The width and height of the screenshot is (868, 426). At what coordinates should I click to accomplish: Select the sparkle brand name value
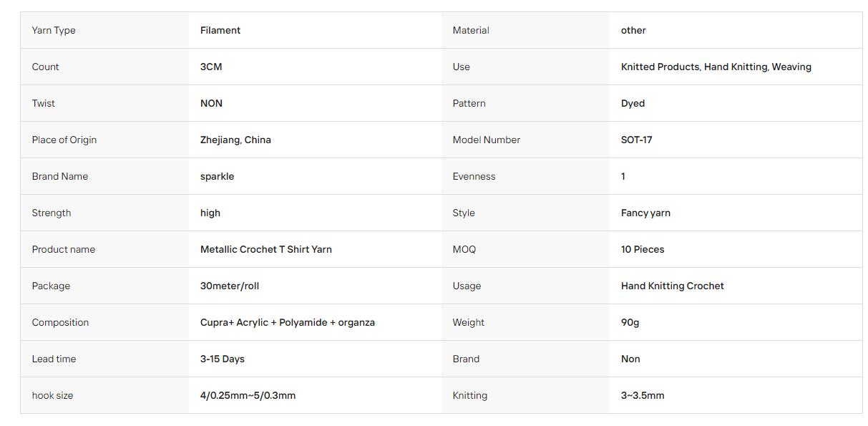tap(217, 176)
